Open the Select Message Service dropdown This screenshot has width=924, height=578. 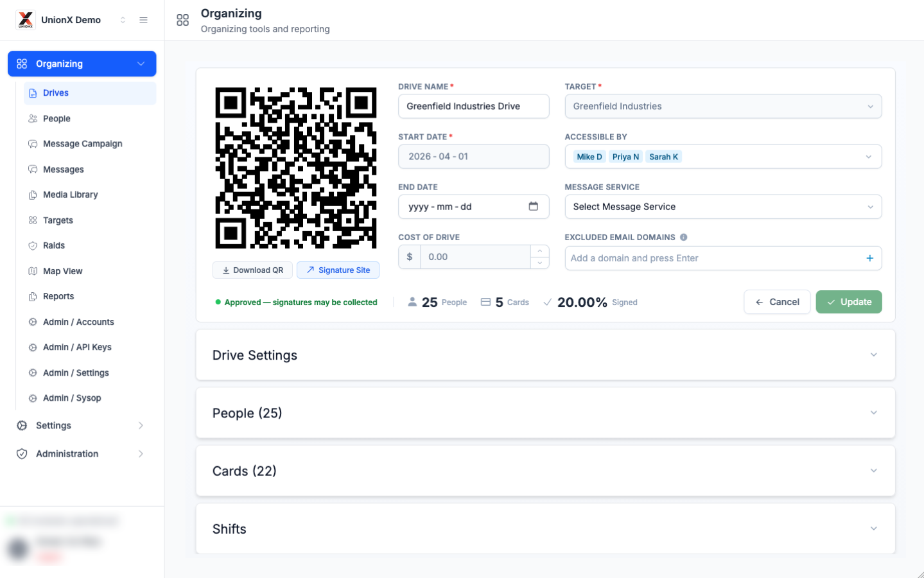[723, 207]
